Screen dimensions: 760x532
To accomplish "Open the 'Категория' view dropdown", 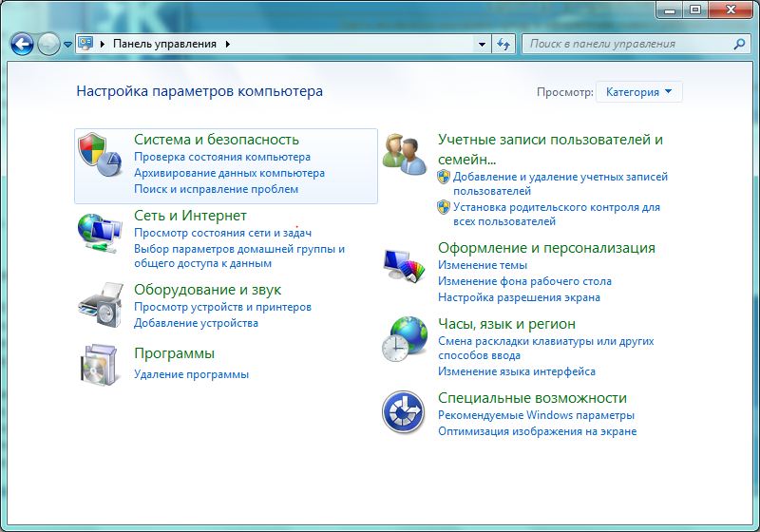I will coord(638,92).
